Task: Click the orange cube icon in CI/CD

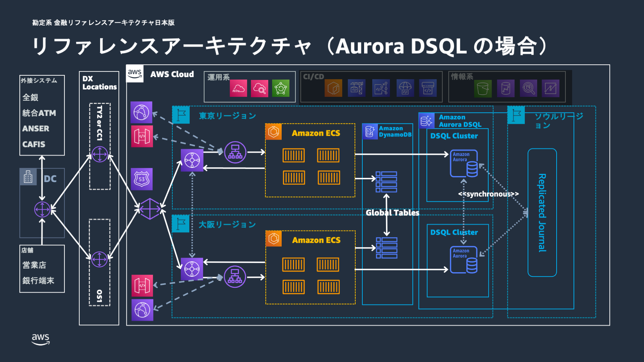Action: coord(333,88)
